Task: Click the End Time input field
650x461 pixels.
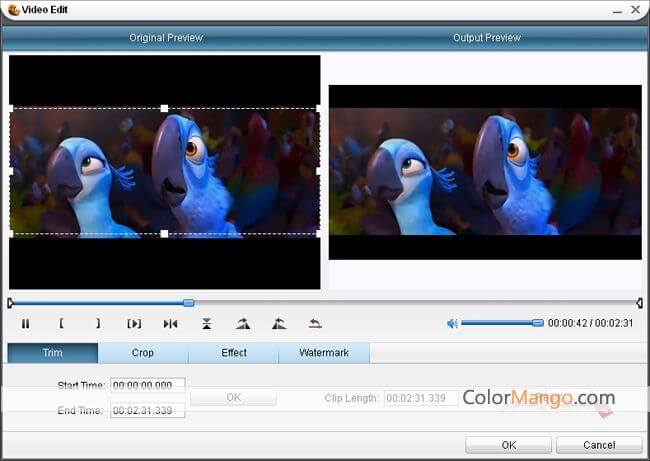Action: click(148, 410)
